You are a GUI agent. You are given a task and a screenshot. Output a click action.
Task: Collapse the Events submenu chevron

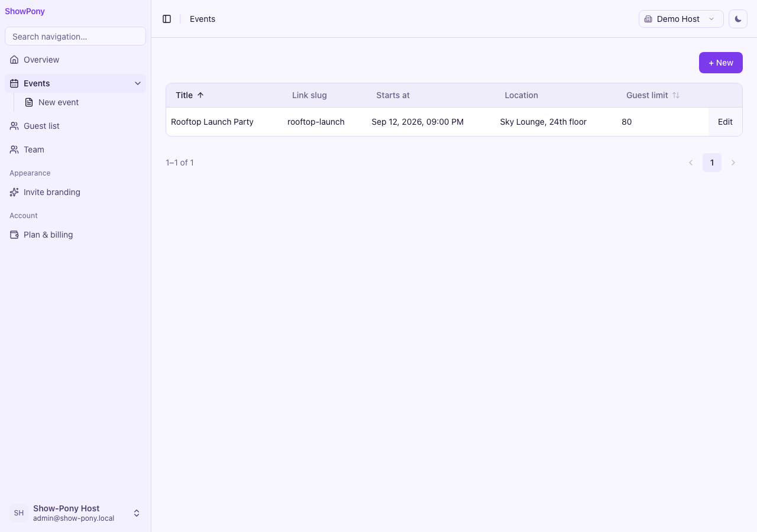[x=138, y=83]
